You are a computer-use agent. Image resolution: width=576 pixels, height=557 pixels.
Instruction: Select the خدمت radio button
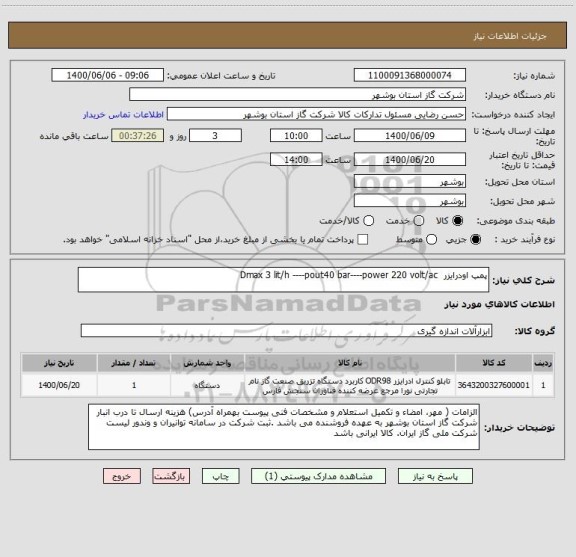click(419, 221)
